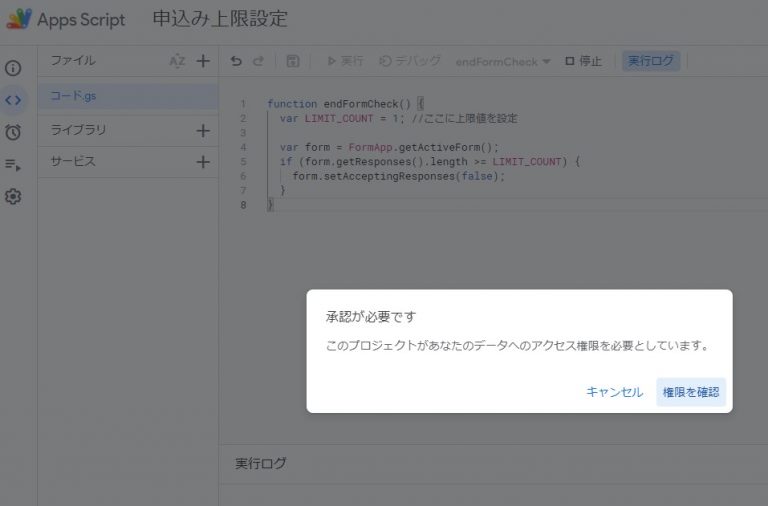Sort files alphabetically with AZ icon
Viewport: 768px width, 506px height.
tap(177, 61)
